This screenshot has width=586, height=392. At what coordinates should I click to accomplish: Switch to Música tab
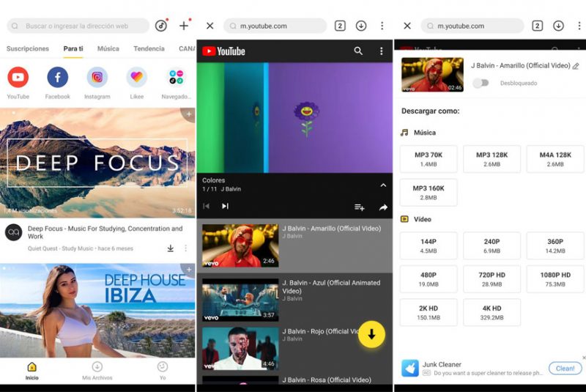click(108, 48)
